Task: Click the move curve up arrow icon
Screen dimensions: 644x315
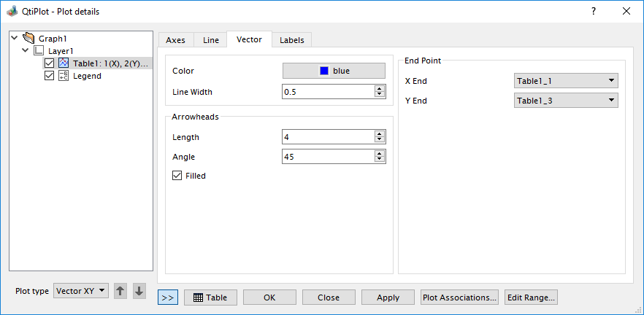Action: pos(120,291)
